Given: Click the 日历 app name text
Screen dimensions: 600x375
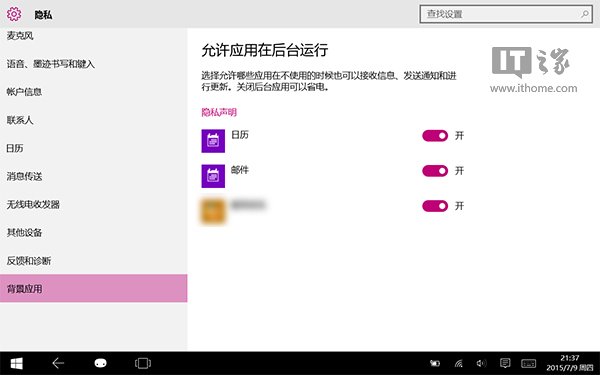Looking at the screenshot, I should pyautogui.click(x=240, y=135).
